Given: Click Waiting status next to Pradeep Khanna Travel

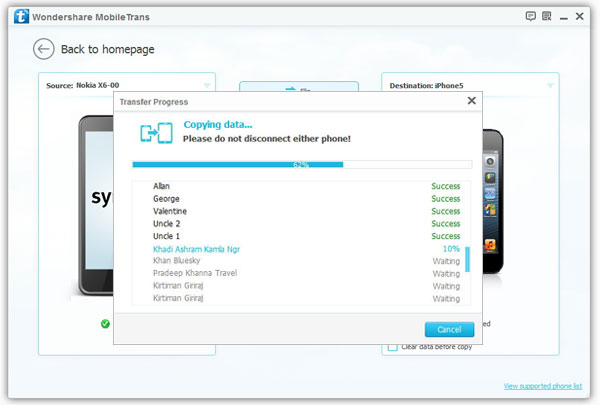Looking at the screenshot, I should 446,274.
